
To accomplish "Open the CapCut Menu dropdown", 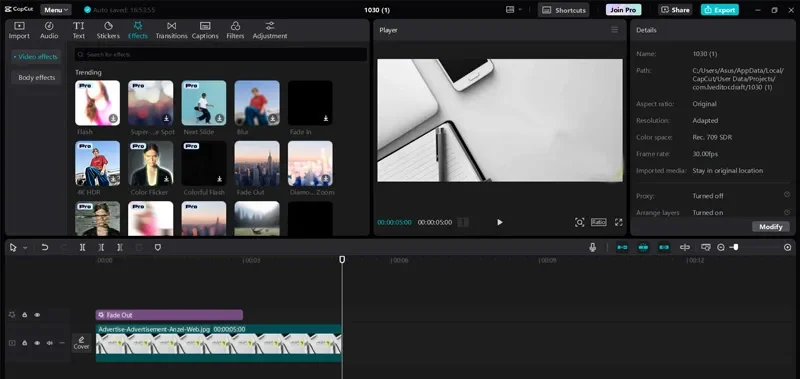I will (x=56, y=10).
